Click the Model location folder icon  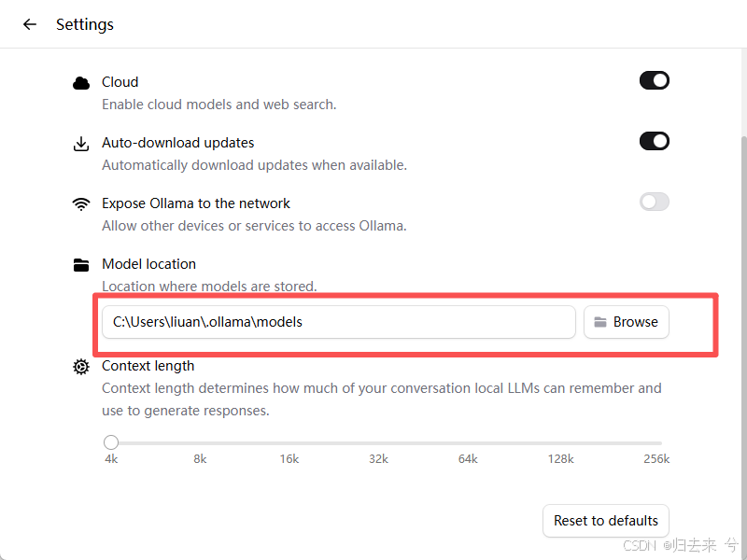(81, 265)
